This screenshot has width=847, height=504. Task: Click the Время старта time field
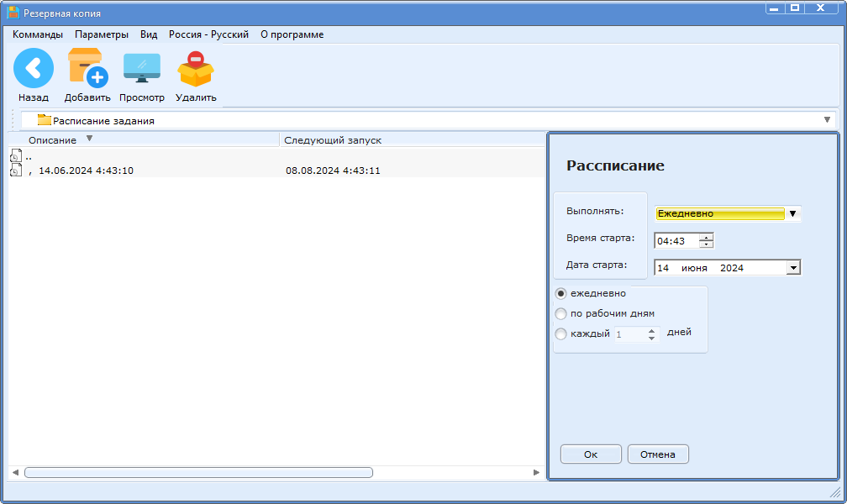click(676, 241)
